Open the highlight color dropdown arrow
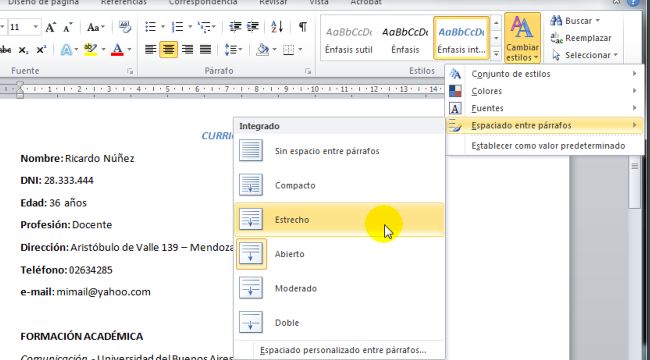This screenshot has width=650, height=360. click(x=103, y=50)
